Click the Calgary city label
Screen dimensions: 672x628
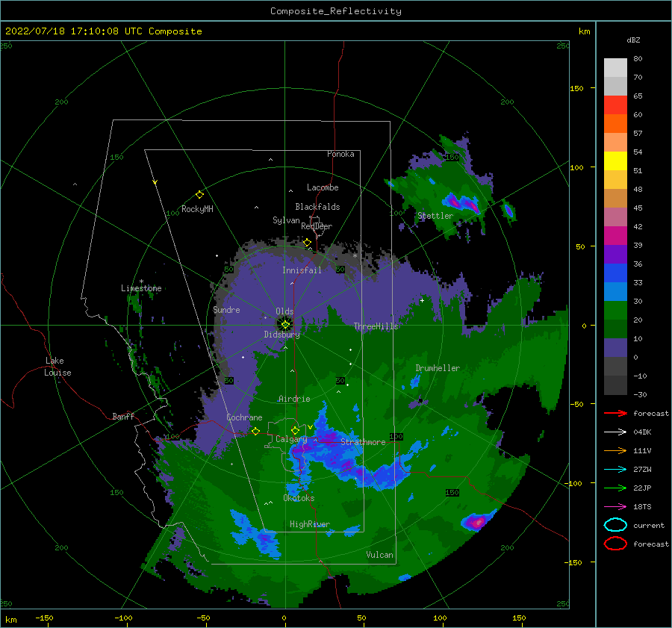click(x=291, y=439)
